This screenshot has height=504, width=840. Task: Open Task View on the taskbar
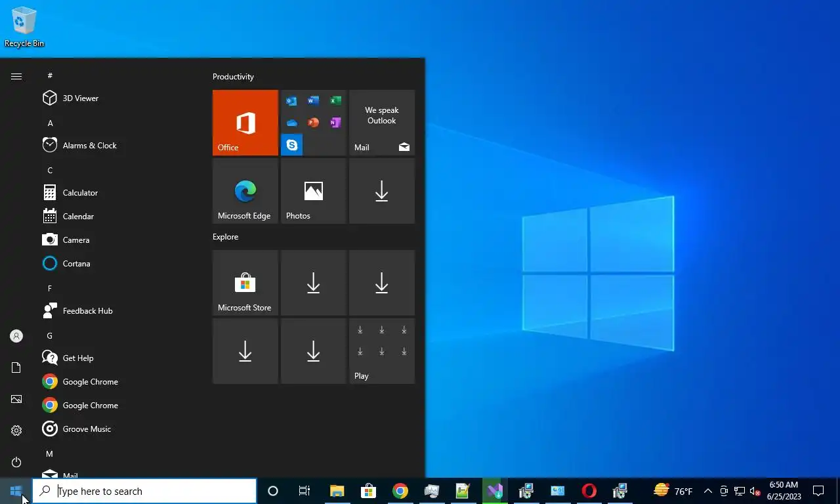(x=304, y=491)
